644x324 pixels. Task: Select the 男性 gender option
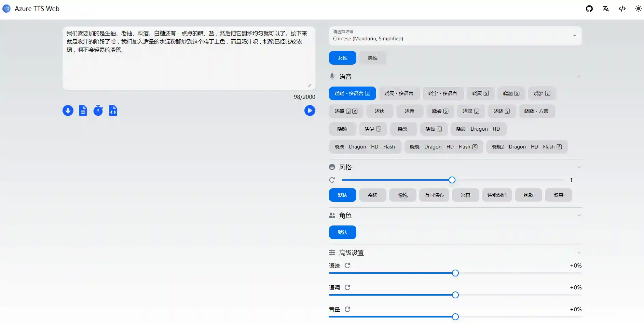click(372, 58)
